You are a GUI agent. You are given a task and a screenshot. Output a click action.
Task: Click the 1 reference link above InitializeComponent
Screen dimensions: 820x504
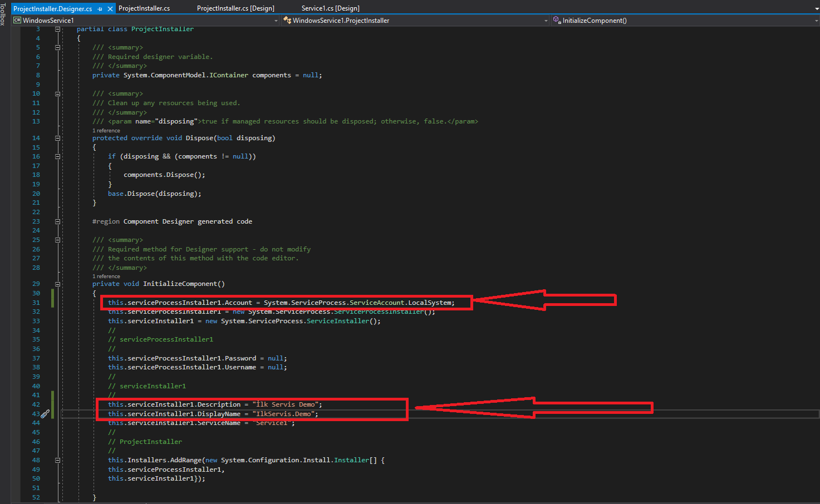click(x=106, y=276)
